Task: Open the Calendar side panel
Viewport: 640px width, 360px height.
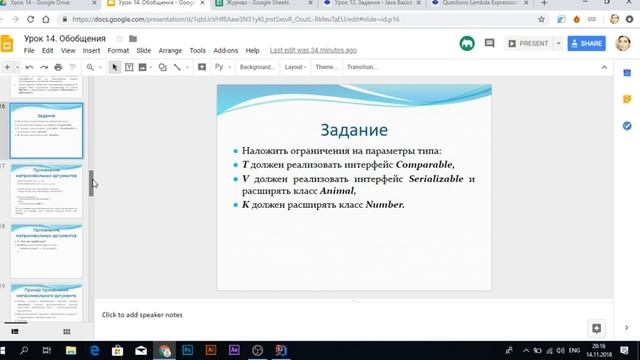Action: pyautogui.click(x=627, y=73)
